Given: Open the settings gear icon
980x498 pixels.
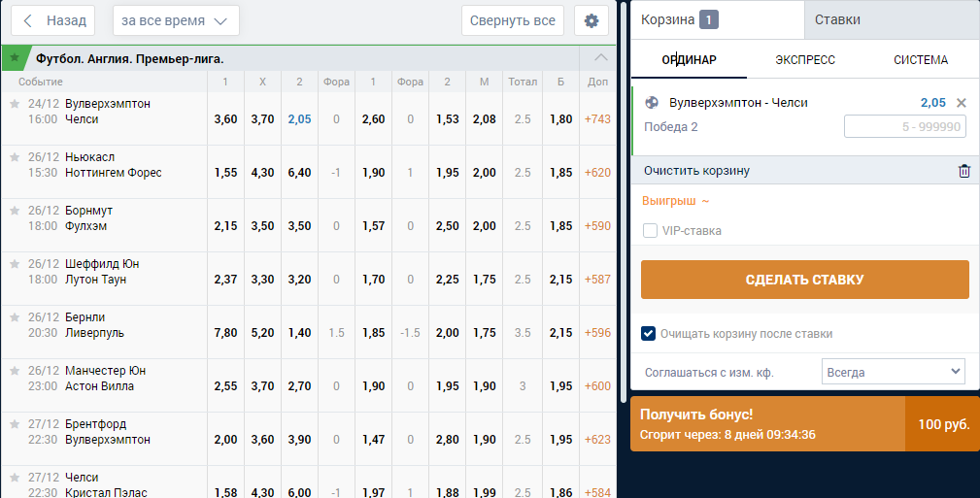Looking at the screenshot, I should tap(591, 20).
